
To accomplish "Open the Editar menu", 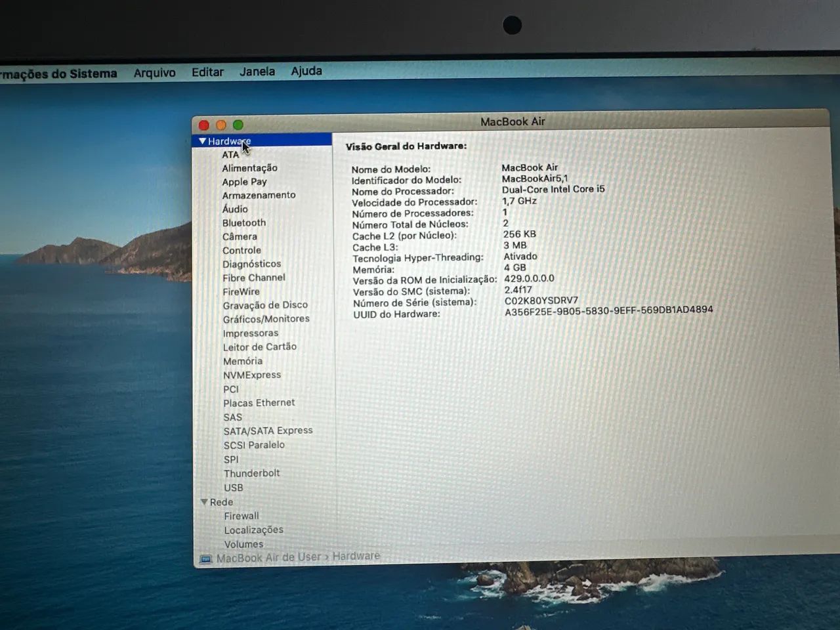I will tap(207, 72).
